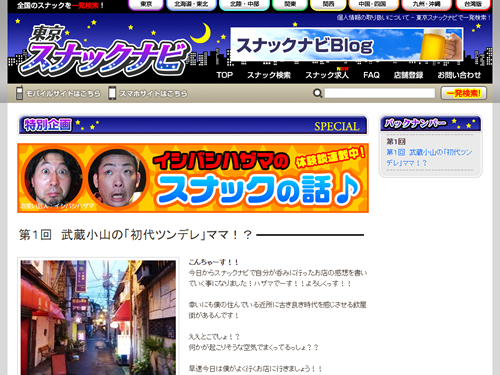Open the 北陸・中部 region tab
This screenshot has height=375, width=500.
point(244,4)
